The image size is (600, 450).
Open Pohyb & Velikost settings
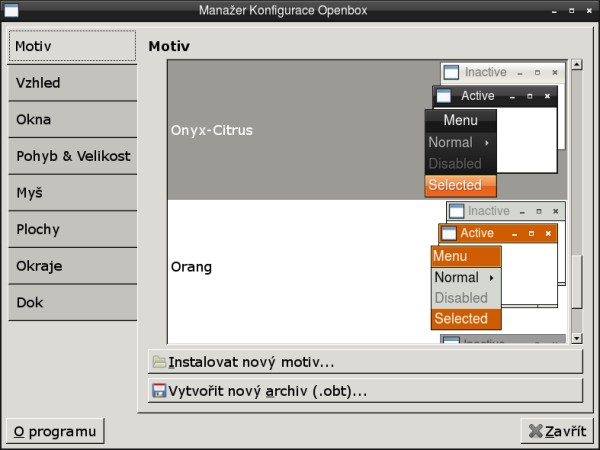pos(72,156)
